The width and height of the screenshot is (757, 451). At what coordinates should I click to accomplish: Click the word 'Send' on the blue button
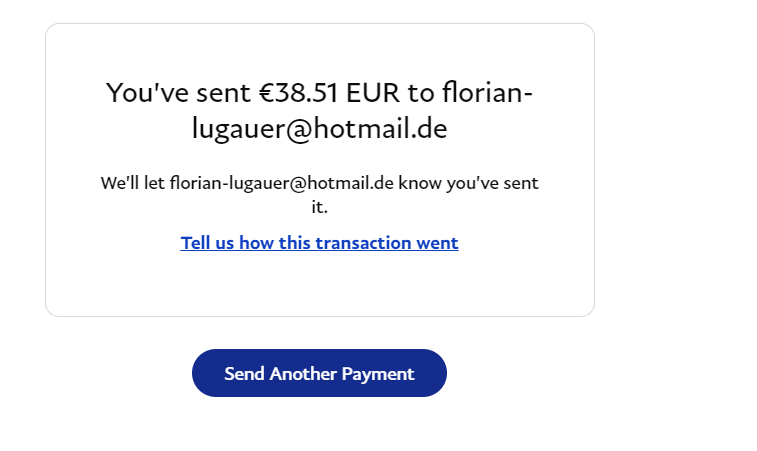pos(244,374)
